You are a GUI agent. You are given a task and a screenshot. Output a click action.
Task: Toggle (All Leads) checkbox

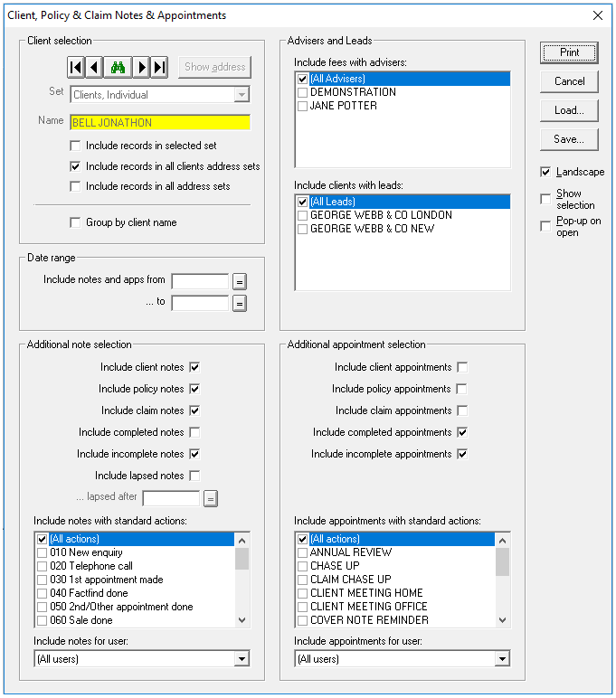click(x=302, y=203)
